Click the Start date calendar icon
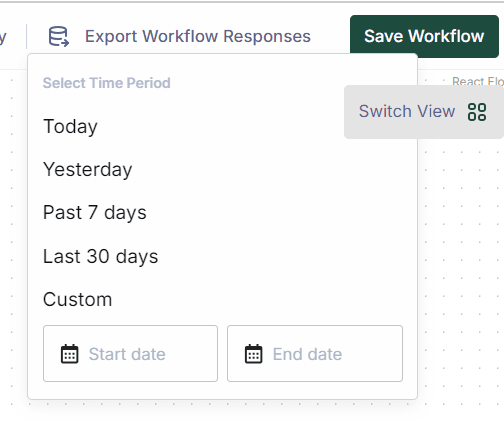 [x=70, y=354]
